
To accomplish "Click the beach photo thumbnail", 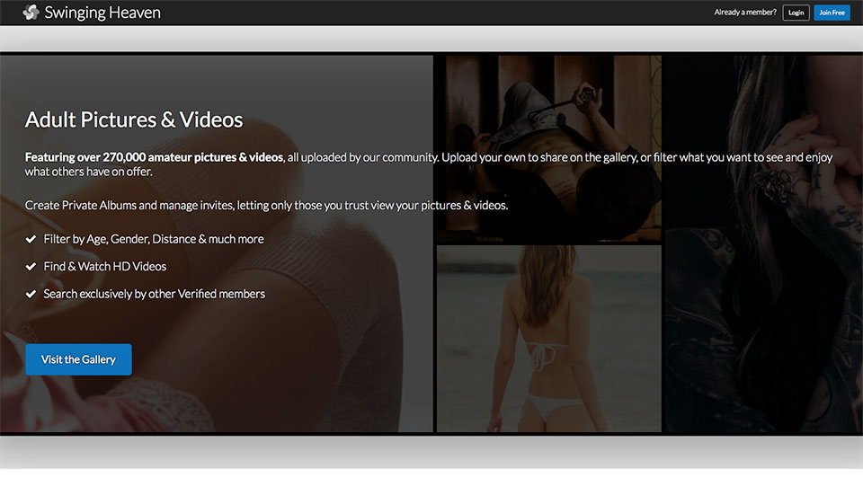I will (x=548, y=339).
